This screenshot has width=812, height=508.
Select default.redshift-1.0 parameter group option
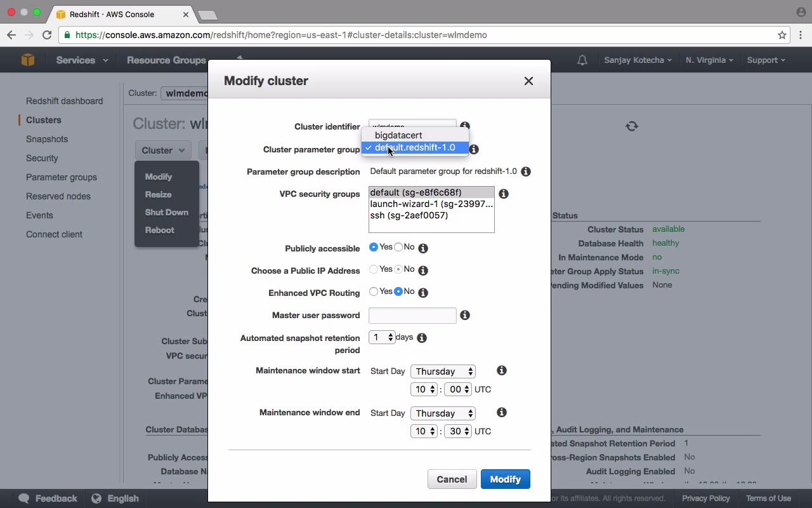[x=415, y=147]
